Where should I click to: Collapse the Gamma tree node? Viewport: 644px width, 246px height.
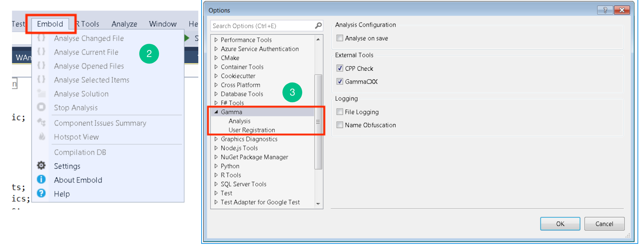click(216, 112)
